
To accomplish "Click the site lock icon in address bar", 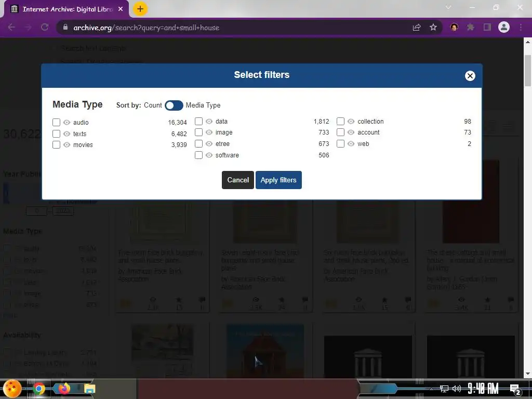I will pyautogui.click(x=65, y=27).
